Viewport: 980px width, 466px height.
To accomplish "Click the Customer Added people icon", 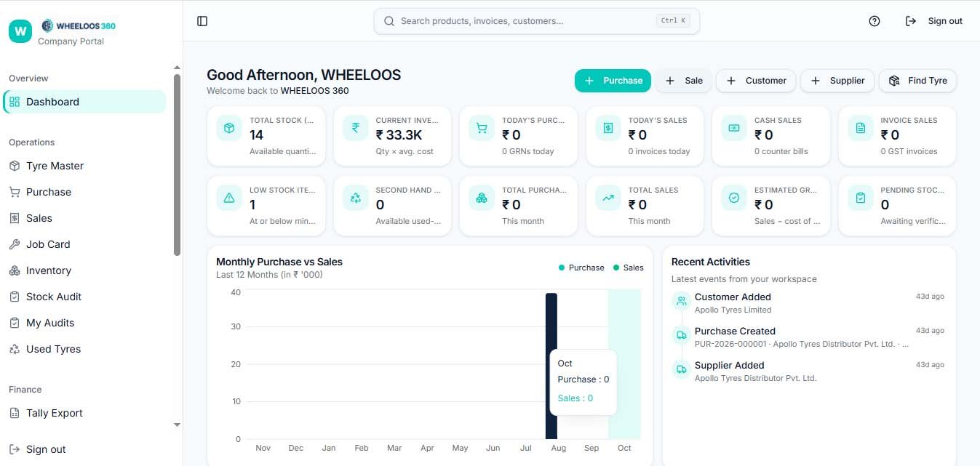I will [x=681, y=301].
